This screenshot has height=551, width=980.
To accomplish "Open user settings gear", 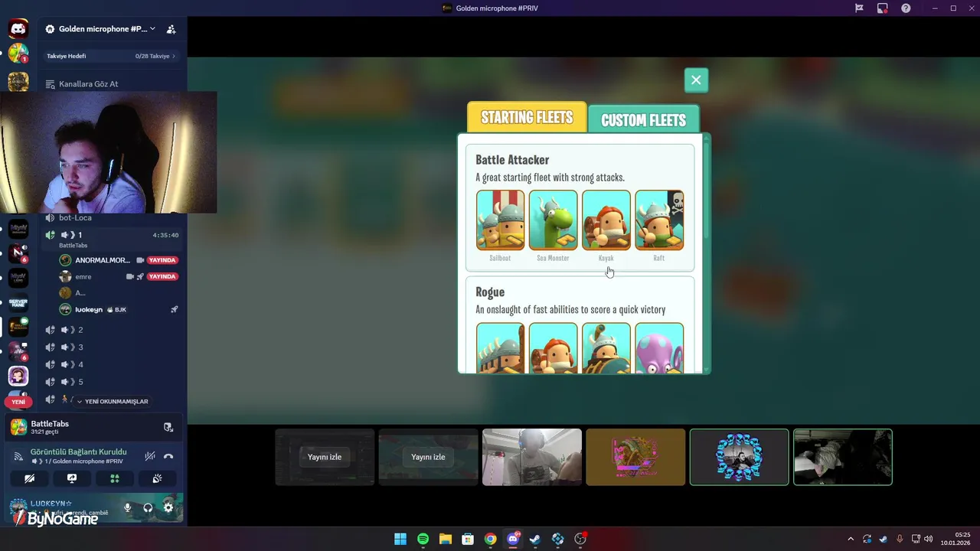I will point(168,507).
